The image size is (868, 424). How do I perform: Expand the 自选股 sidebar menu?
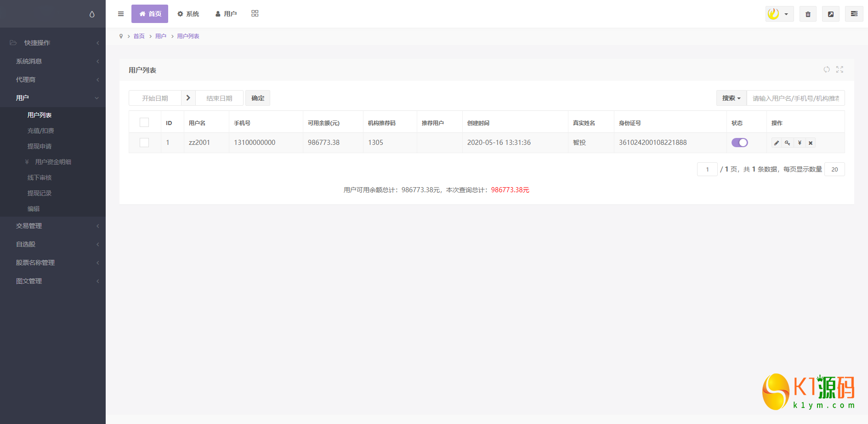point(53,244)
